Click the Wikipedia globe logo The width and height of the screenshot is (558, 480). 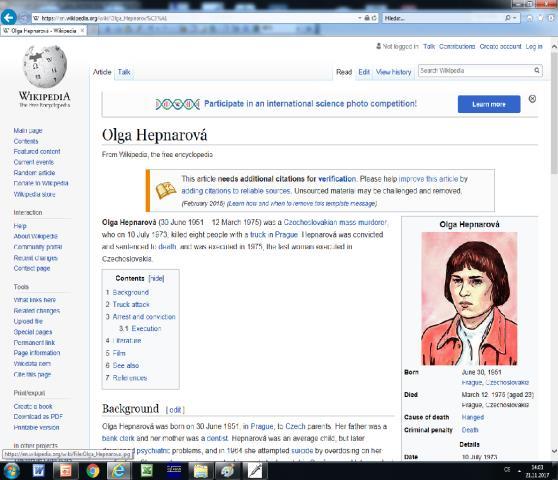coord(45,67)
